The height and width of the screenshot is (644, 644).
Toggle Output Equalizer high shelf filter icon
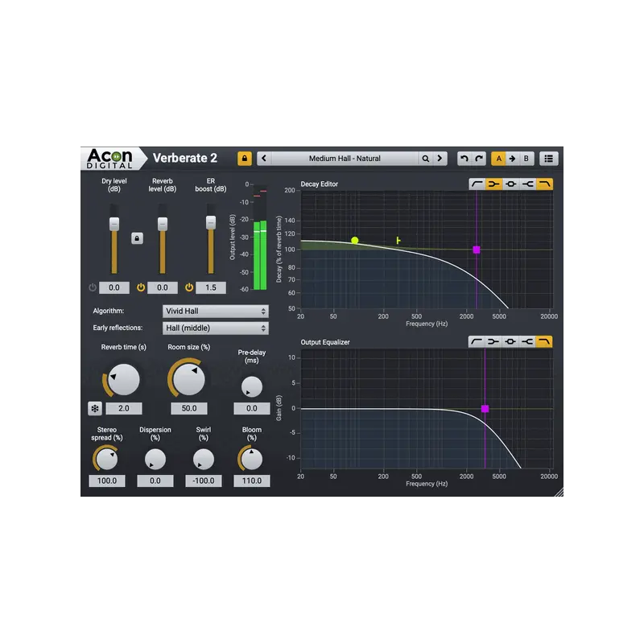(x=527, y=341)
